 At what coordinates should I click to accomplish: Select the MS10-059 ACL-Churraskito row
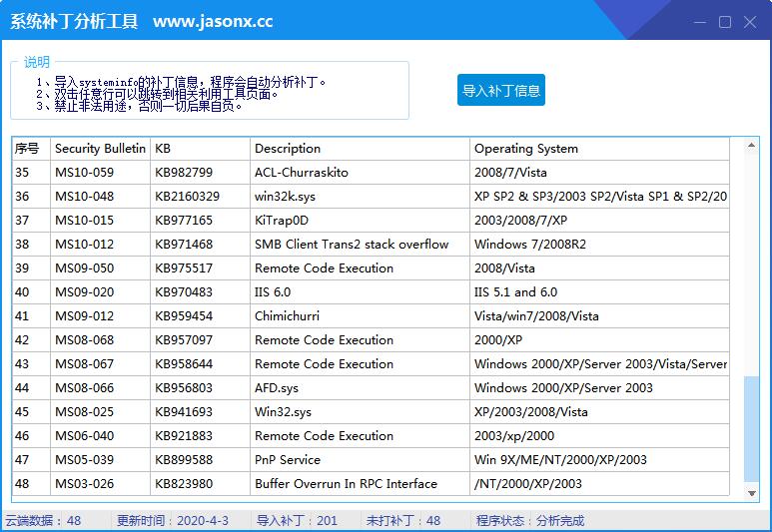pos(300,173)
